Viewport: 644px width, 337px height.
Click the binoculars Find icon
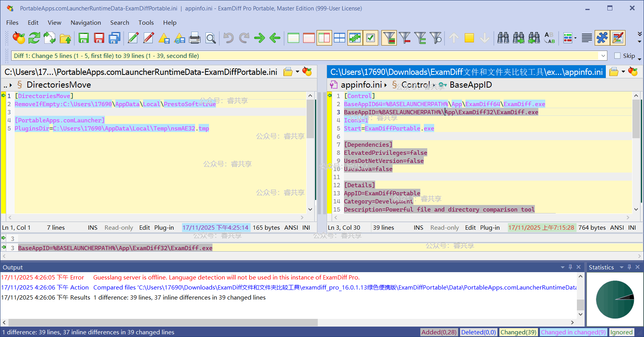[503, 38]
